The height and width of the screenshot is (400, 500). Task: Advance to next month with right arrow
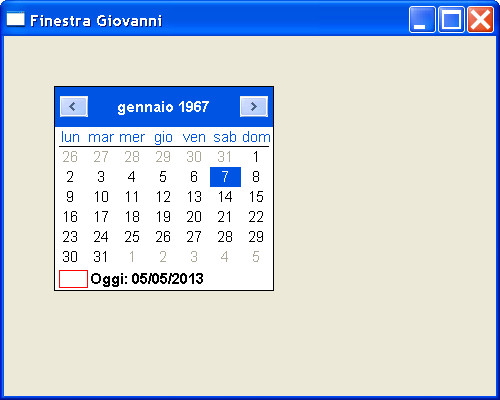coord(254,107)
